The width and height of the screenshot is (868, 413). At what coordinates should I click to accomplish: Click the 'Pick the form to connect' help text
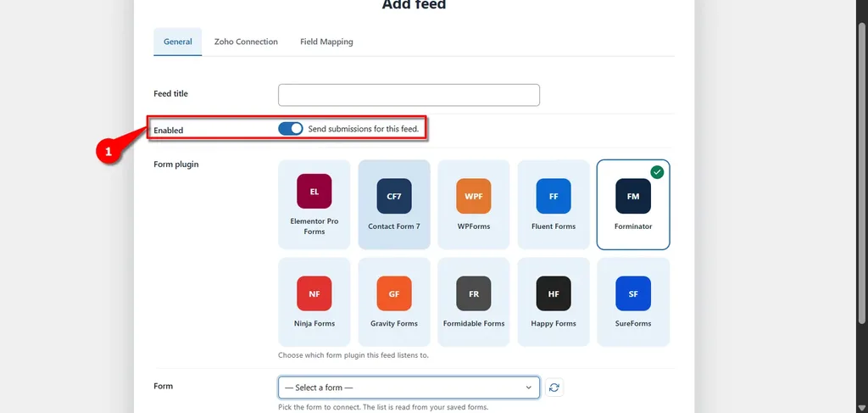pyautogui.click(x=383, y=407)
